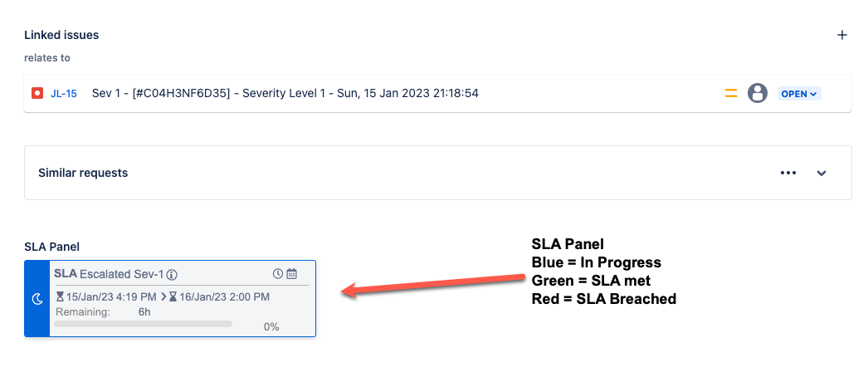868x377 pixels.
Task: Open the JL-15 issue link
Action: click(64, 94)
